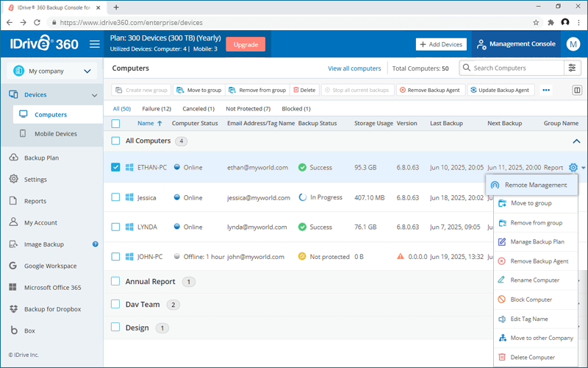This screenshot has height=368, width=588.
Task: Click the Upgrade button
Action: tap(245, 44)
